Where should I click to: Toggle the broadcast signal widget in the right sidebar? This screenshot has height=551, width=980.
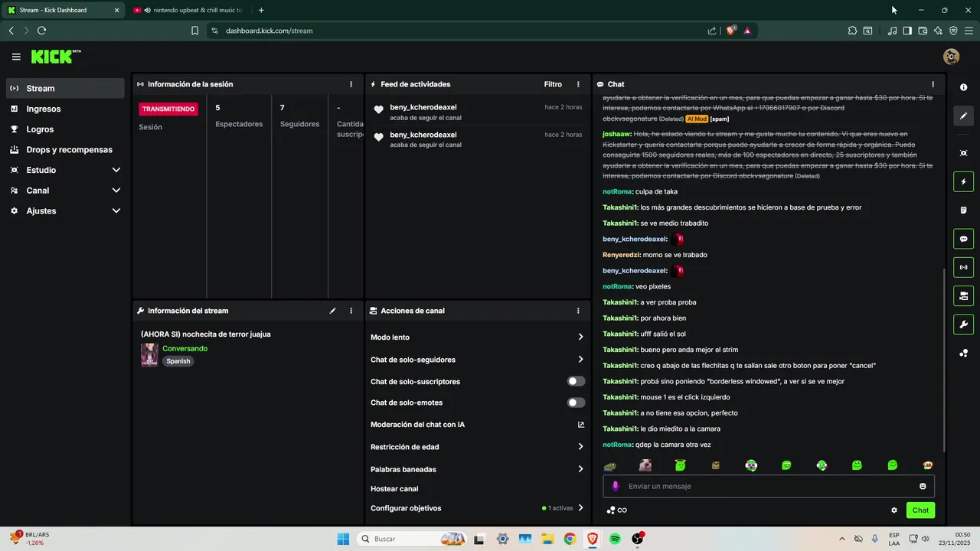click(963, 267)
